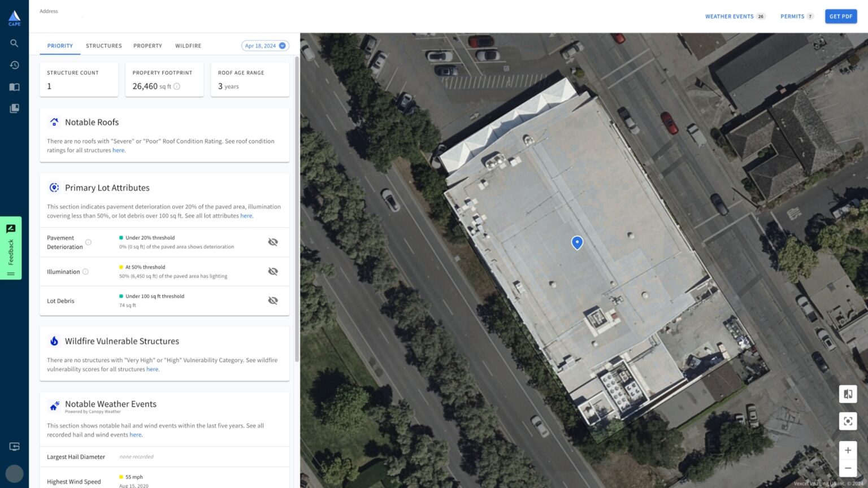Screen dimensions: 868x488
Task: Open roof condition ratings 'here' link
Action: click(118, 150)
